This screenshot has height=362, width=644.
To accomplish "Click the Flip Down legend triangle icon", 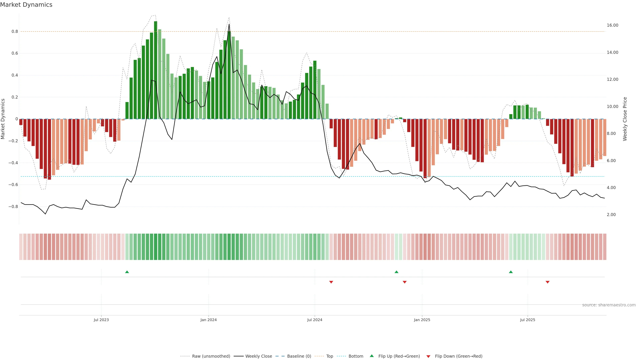I will pyautogui.click(x=428, y=356).
